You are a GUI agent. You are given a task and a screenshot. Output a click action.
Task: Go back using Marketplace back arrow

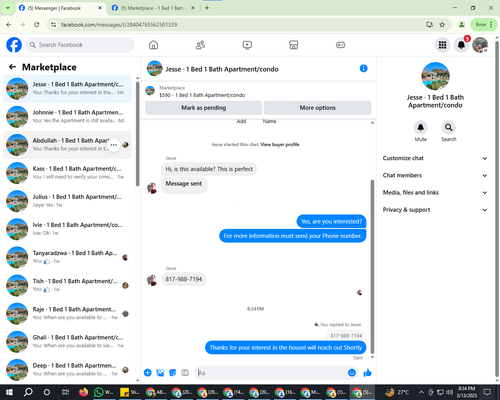click(12, 67)
